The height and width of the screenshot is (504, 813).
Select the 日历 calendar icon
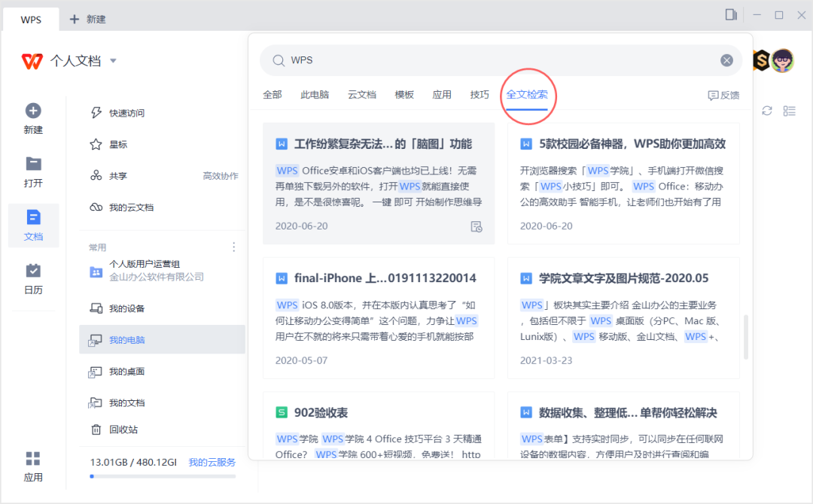[x=33, y=271]
